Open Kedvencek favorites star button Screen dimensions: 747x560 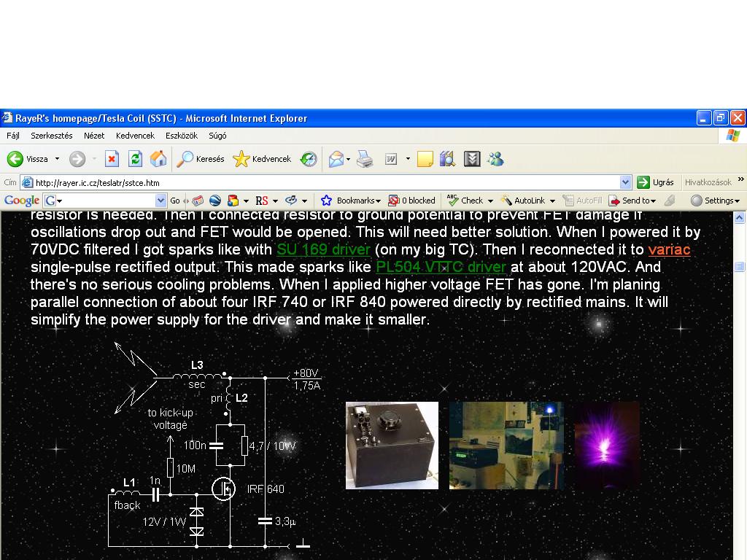pyautogui.click(x=262, y=159)
